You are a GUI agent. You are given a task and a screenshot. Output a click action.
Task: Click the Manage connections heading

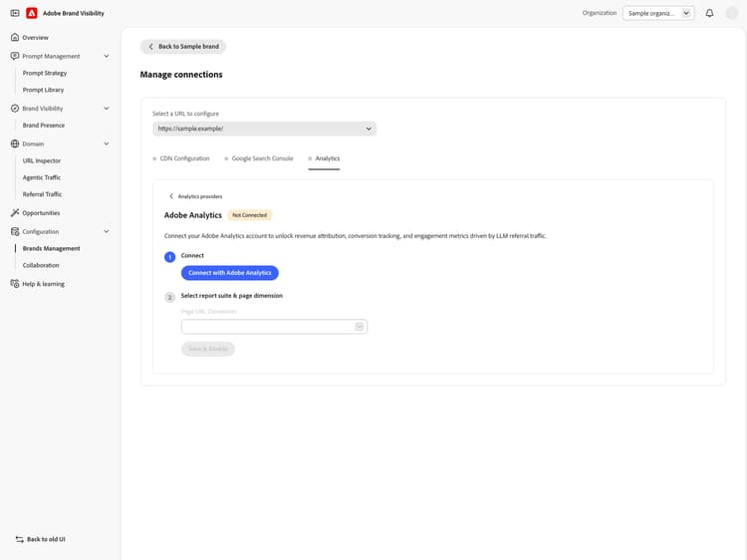(181, 75)
